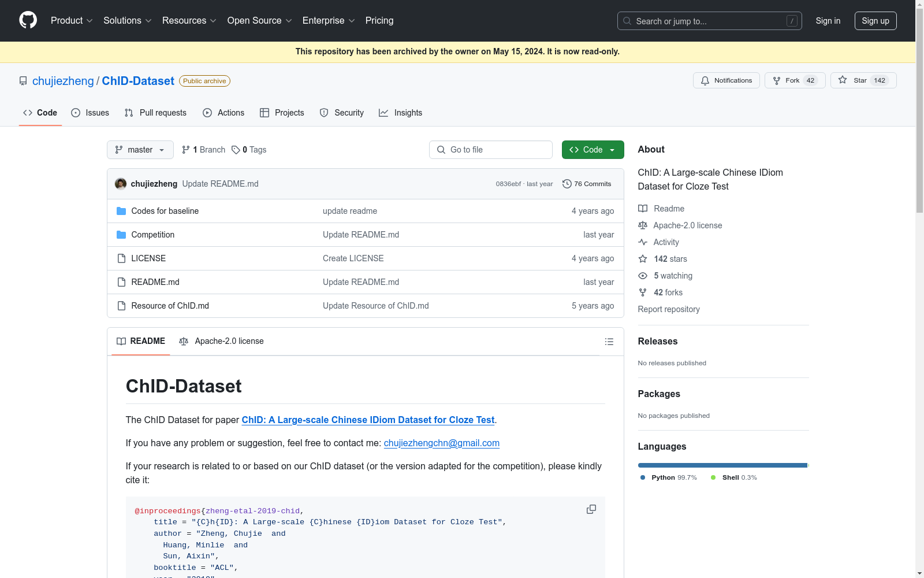Image resolution: width=924 pixels, height=578 pixels.
Task: Open the README.md file
Action: click(x=155, y=282)
